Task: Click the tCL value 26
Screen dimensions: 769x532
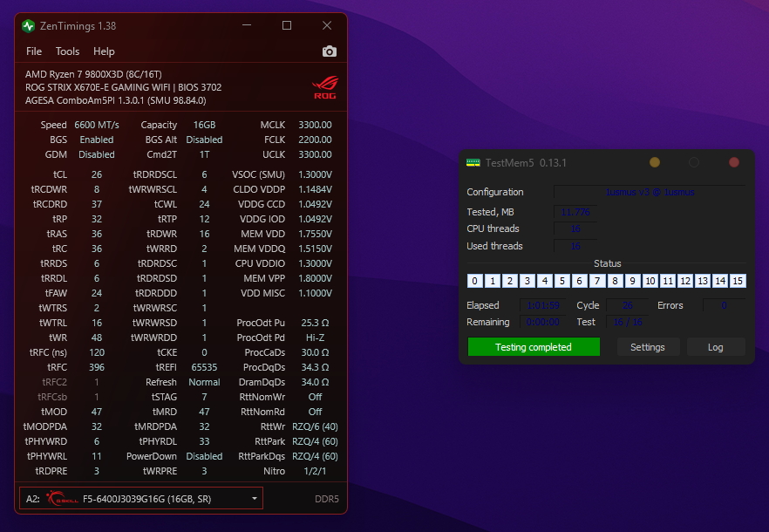Action: (97, 174)
